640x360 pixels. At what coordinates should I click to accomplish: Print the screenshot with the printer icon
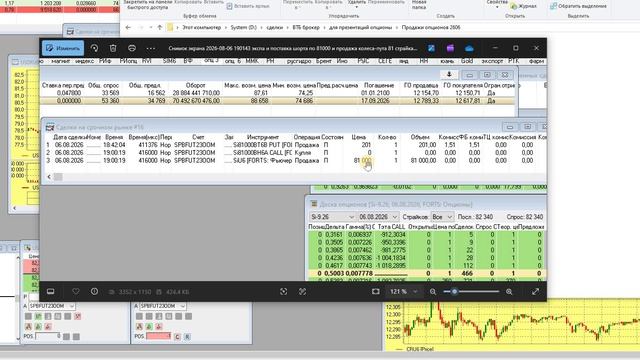(x=132, y=48)
